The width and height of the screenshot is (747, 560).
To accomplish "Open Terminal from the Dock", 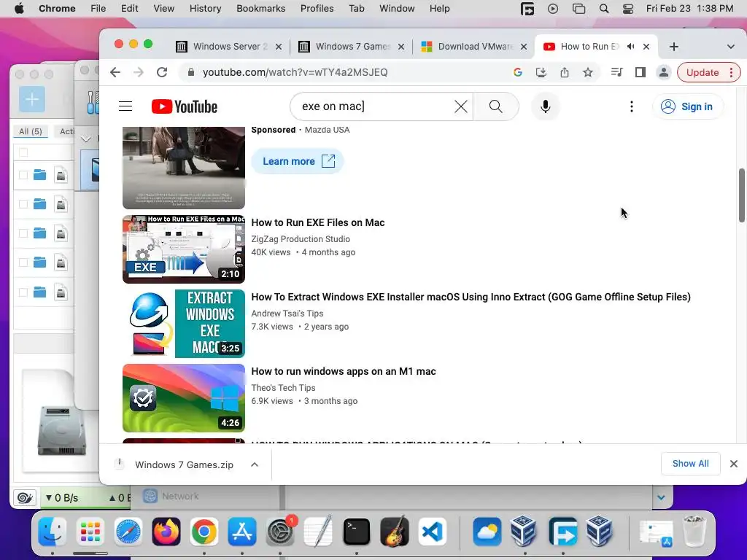I will point(356,532).
